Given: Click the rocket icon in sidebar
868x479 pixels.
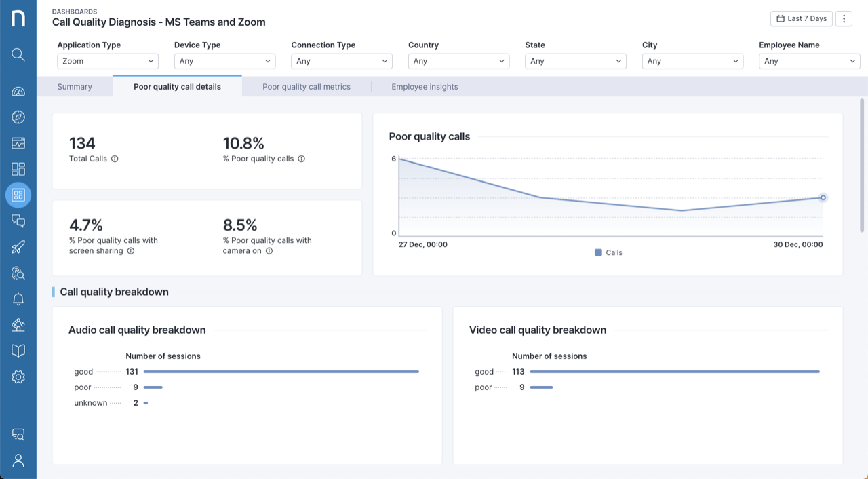Looking at the screenshot, I should point(18,247).
